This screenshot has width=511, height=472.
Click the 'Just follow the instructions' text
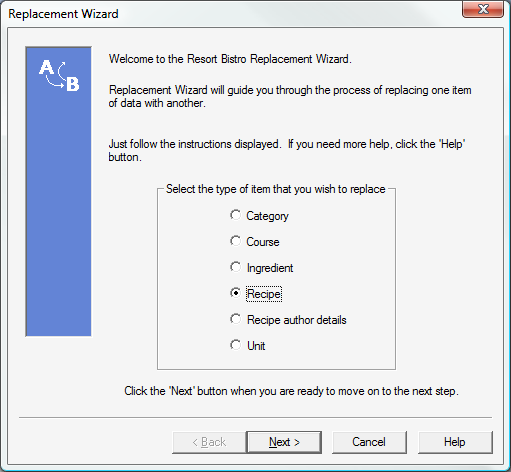[287, 150]
